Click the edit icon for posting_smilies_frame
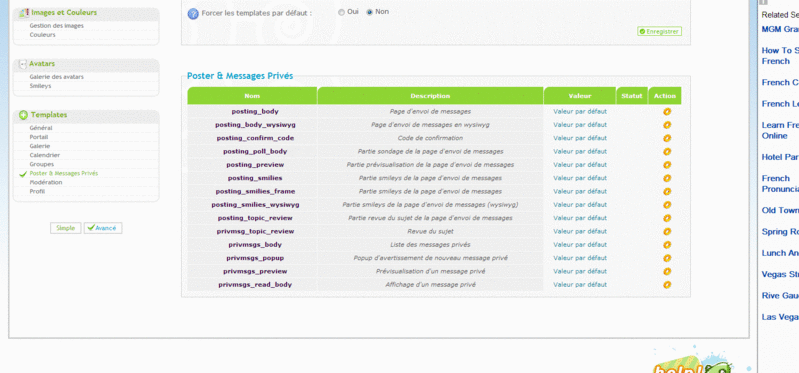 pyautogui.click(x=667, y=192)
